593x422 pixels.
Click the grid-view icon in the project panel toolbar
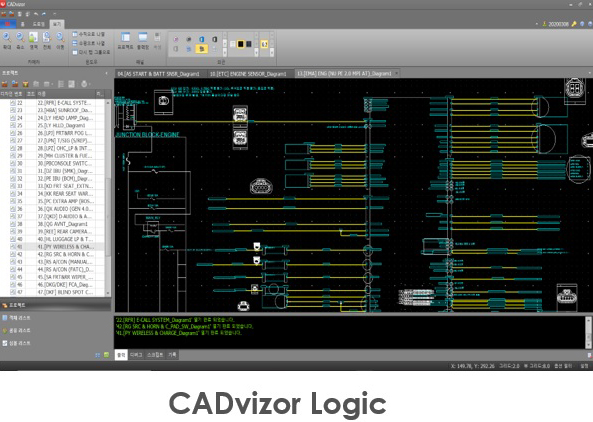click(x=71, y=84)
